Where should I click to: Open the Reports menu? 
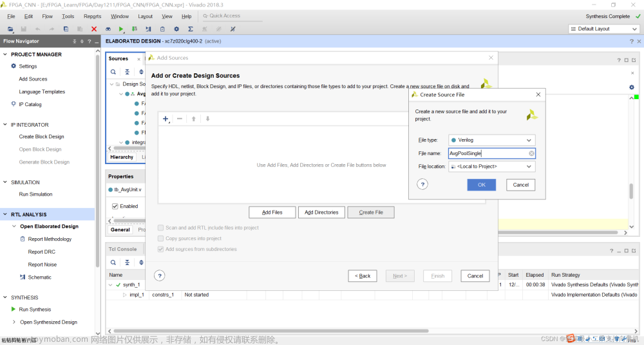92,17
